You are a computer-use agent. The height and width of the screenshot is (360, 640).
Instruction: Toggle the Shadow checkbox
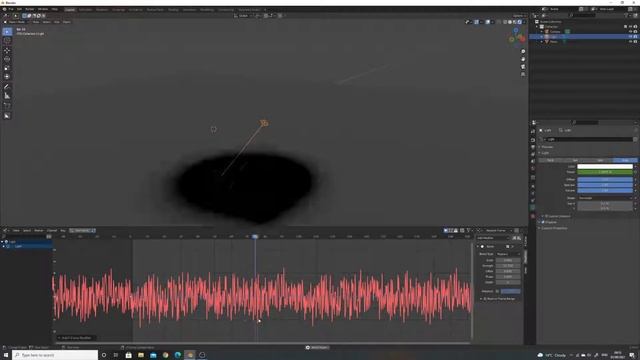tap(543, 222)
